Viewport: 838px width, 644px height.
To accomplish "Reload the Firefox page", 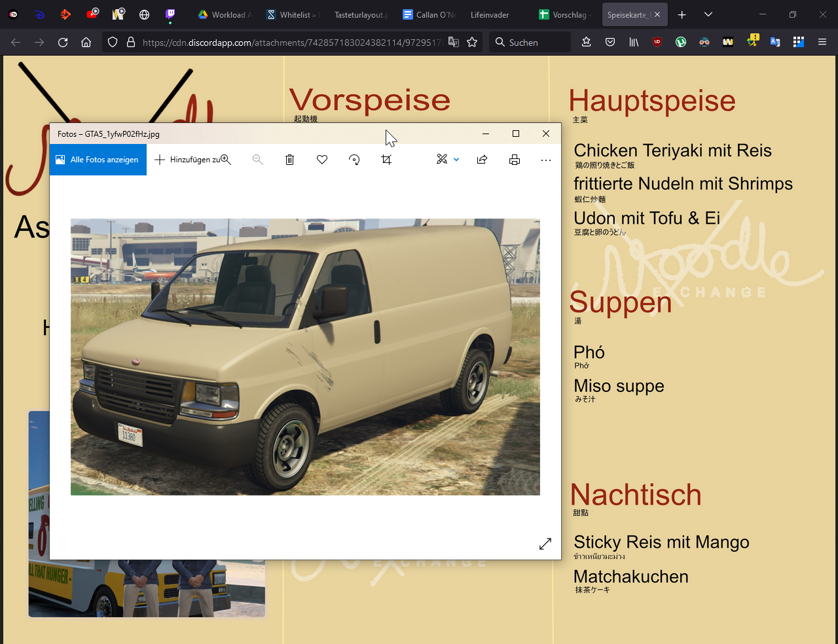I will click(63, 43).
